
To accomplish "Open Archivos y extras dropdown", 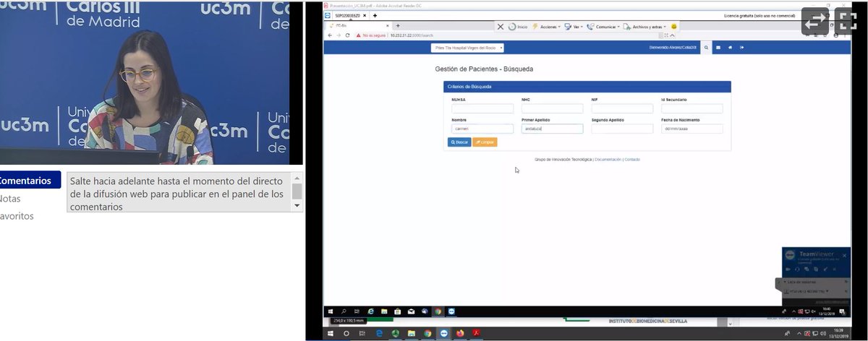I will click(644, 27).
